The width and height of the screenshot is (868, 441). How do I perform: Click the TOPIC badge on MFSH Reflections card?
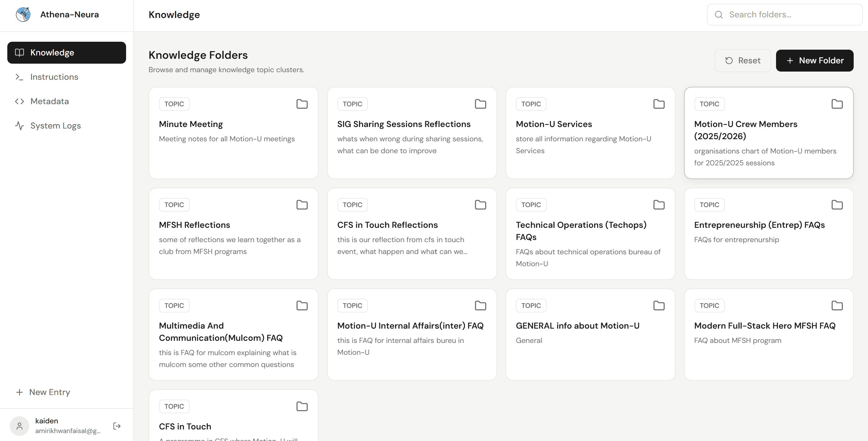[174, 204]
